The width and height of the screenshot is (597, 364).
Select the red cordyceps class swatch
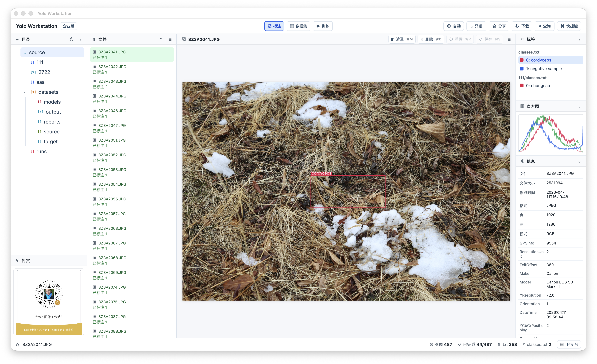[522, 60]
